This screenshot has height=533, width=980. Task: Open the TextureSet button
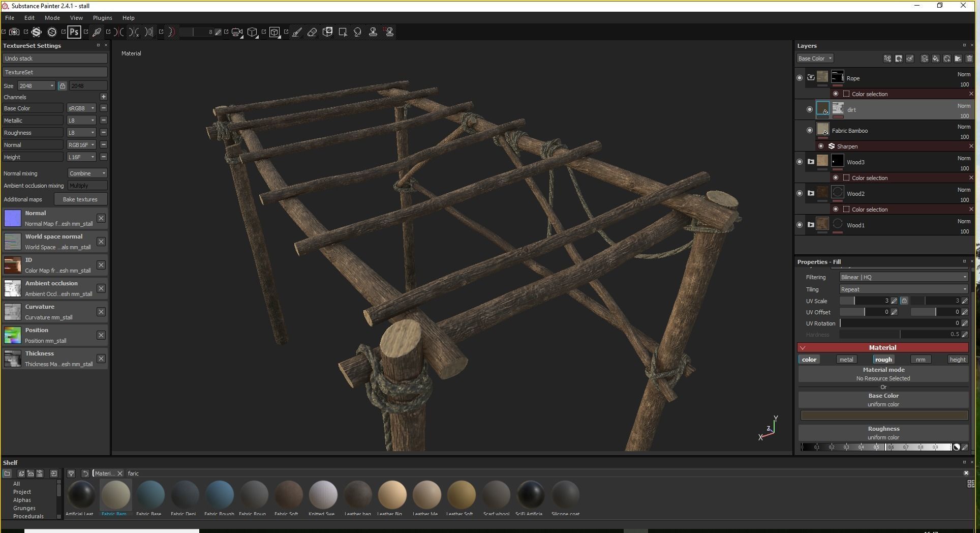[x=55, y=72]
